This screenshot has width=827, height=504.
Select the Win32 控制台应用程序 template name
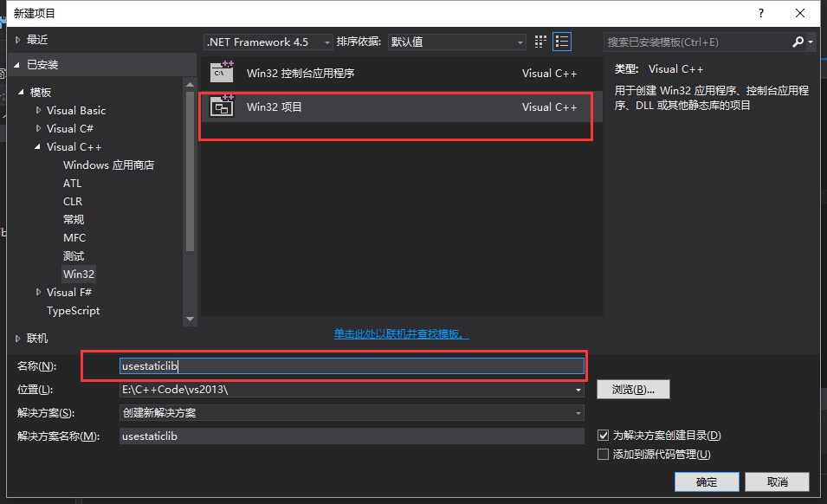coord(300,74)
